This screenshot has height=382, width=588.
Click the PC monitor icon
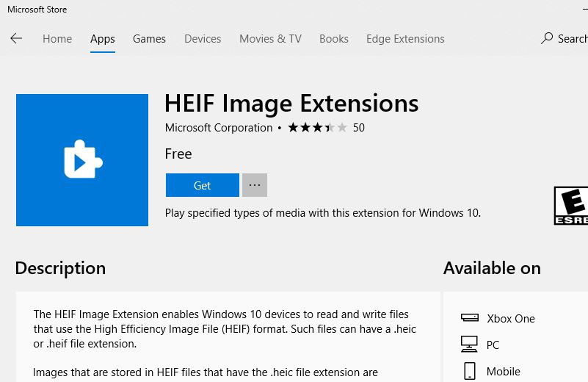469,344
